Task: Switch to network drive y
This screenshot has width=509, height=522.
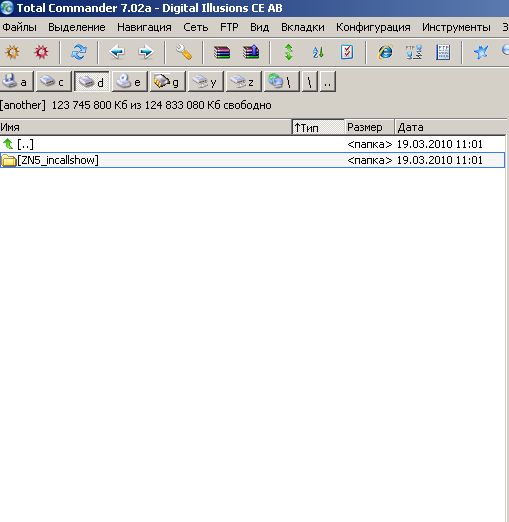Action: click(206, 81)
